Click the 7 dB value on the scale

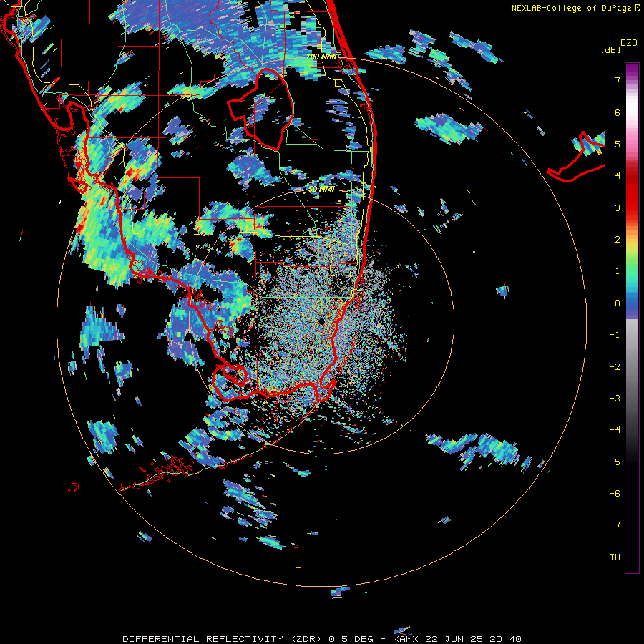[x=618, y=80]
